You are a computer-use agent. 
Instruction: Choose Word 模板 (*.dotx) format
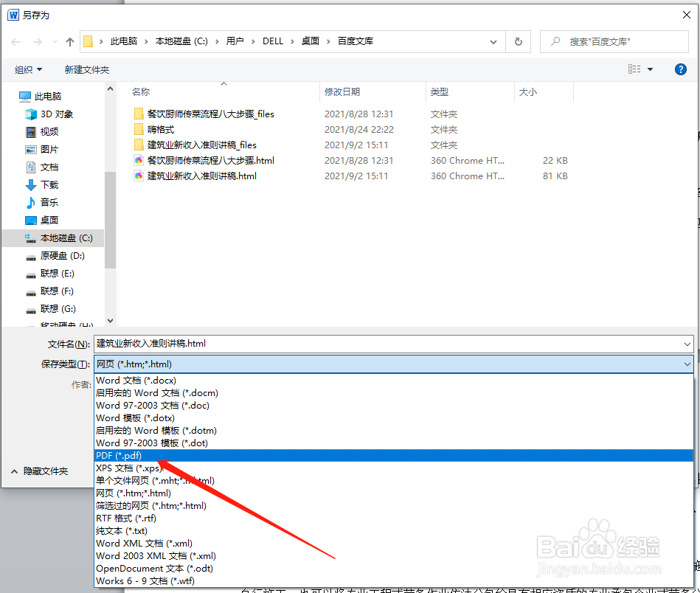[394, 418]
